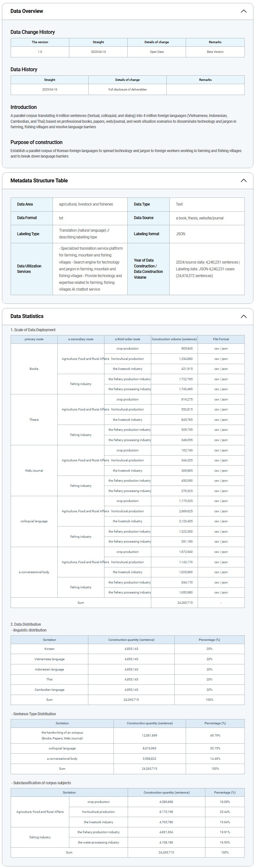Select the Labeling format JSON value
This screenshot has width=256, height=868.
pyautogui.click(x=181, y=234)
